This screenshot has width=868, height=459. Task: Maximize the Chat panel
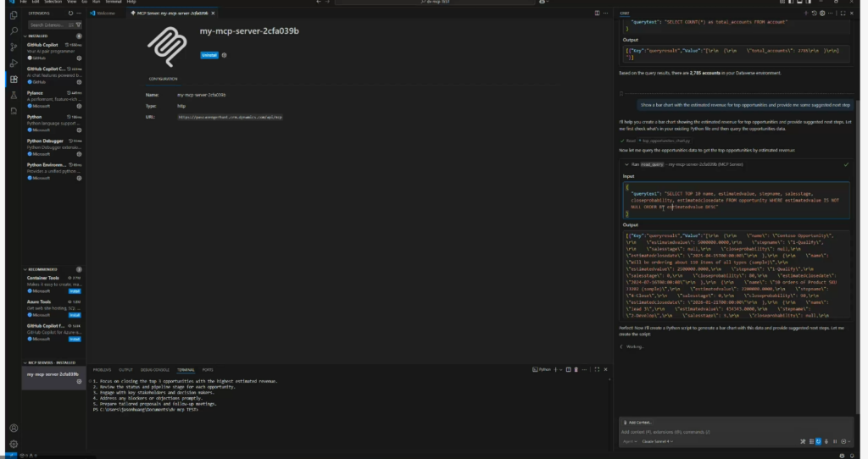click(x=843, y=14)
